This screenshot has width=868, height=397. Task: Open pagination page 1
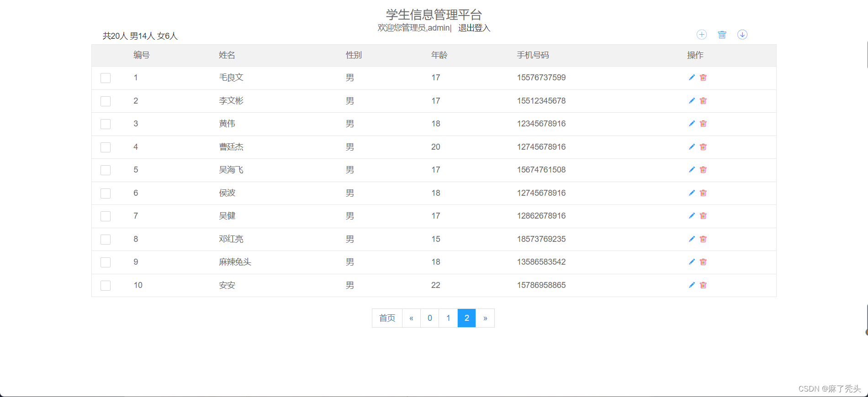point(449,318)
